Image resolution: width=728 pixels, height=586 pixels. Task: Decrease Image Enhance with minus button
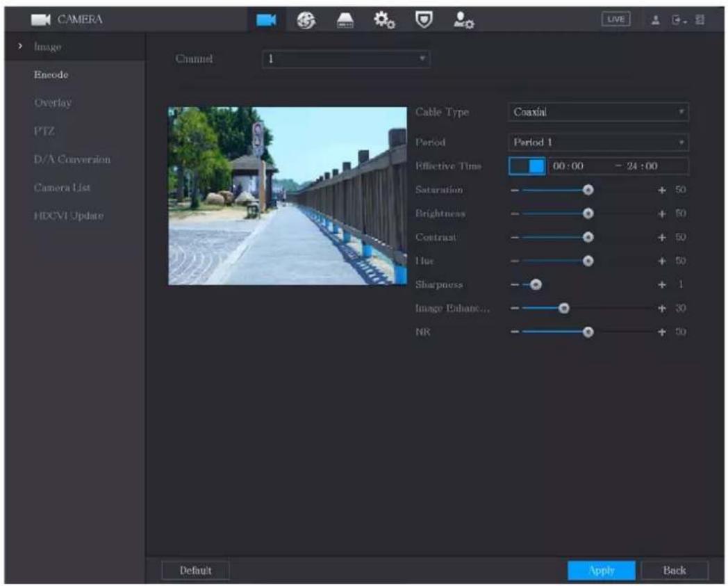(515, 309)
